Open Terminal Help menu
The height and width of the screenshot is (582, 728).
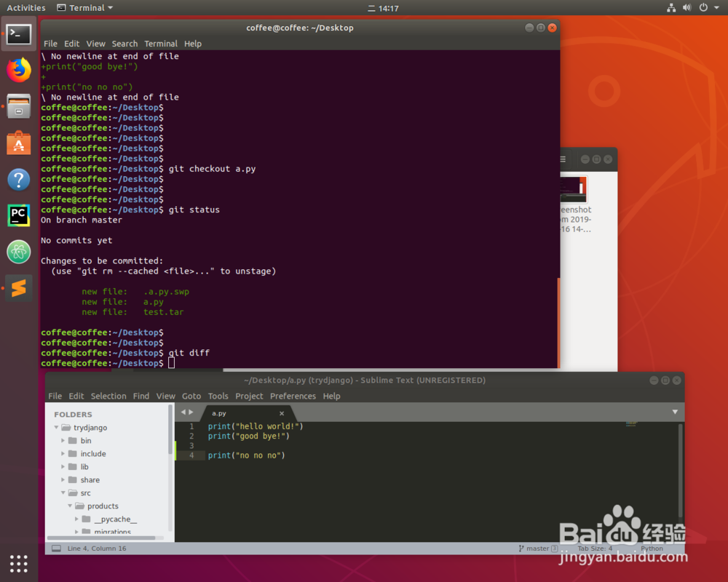click(x=193, y=44)
